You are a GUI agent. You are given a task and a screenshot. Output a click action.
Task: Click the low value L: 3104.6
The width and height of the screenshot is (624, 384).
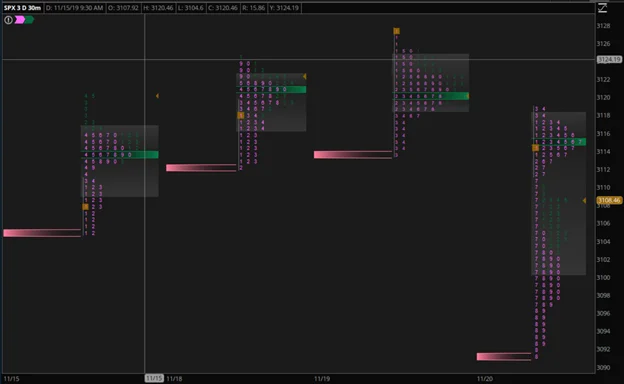pyautogui.click(x=191, y=8)
